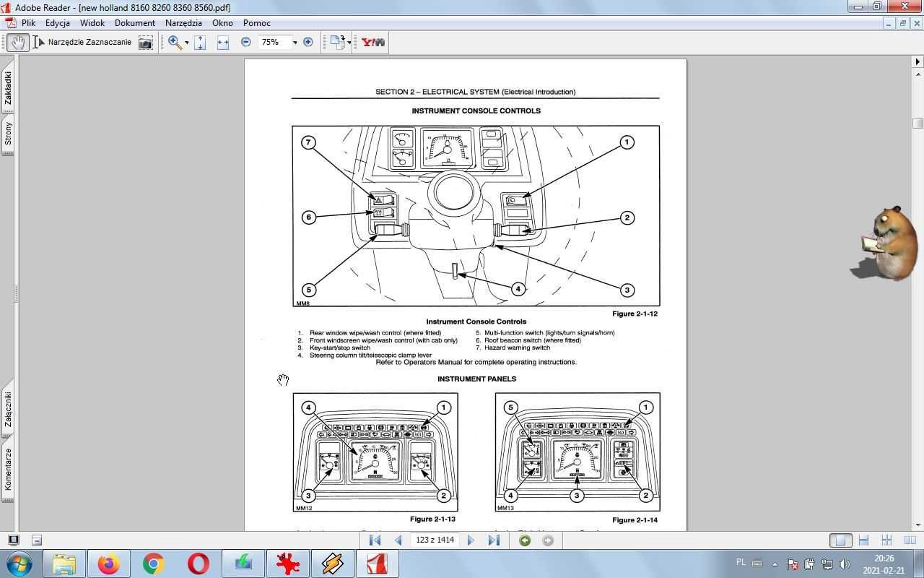
Task: Click the Fit Page height icon
Action: click(x=200, y=42)
